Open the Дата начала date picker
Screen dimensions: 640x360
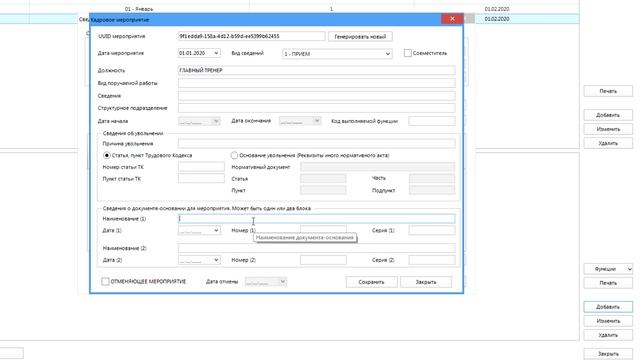coord(216,121)
